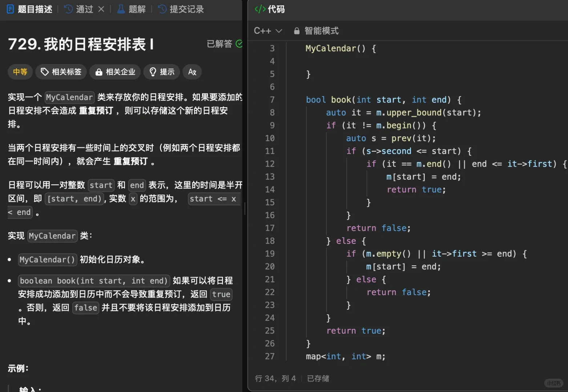Click 'return true;' on line 25
Screen dimensions: 568x392
(356, 331)
